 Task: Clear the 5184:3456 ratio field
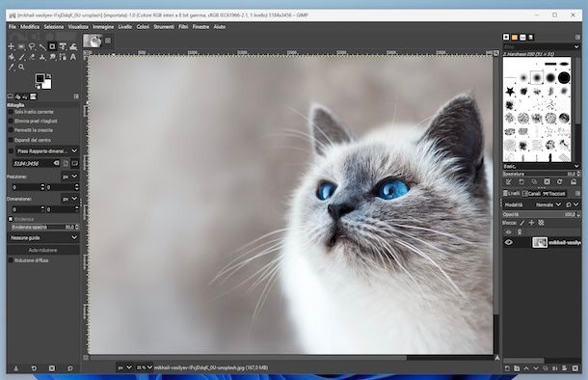coord(56,163)
